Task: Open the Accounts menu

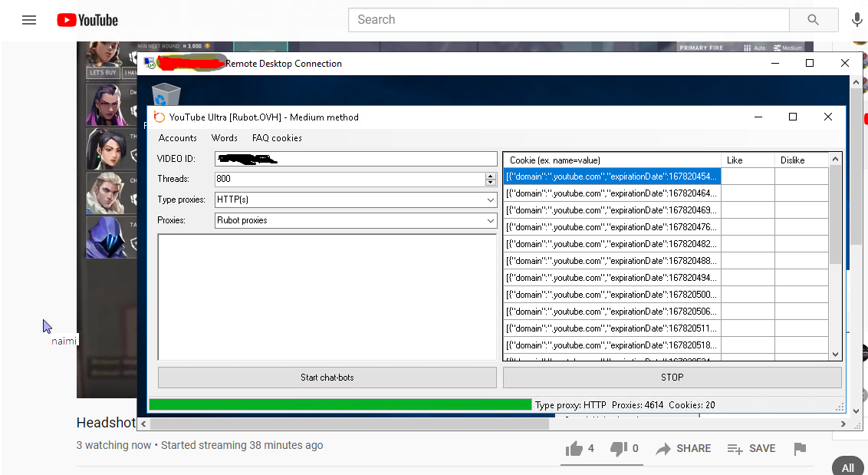Action: coord(177,138)
